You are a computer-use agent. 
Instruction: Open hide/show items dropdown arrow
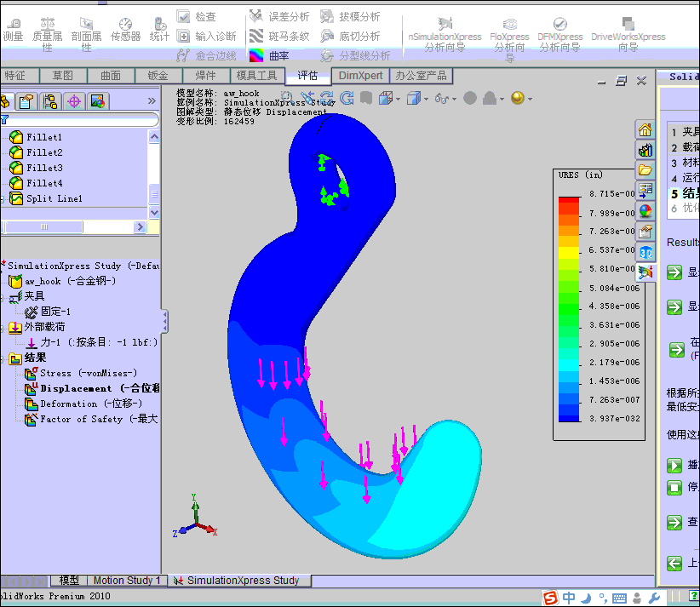(x=454, y=99)
